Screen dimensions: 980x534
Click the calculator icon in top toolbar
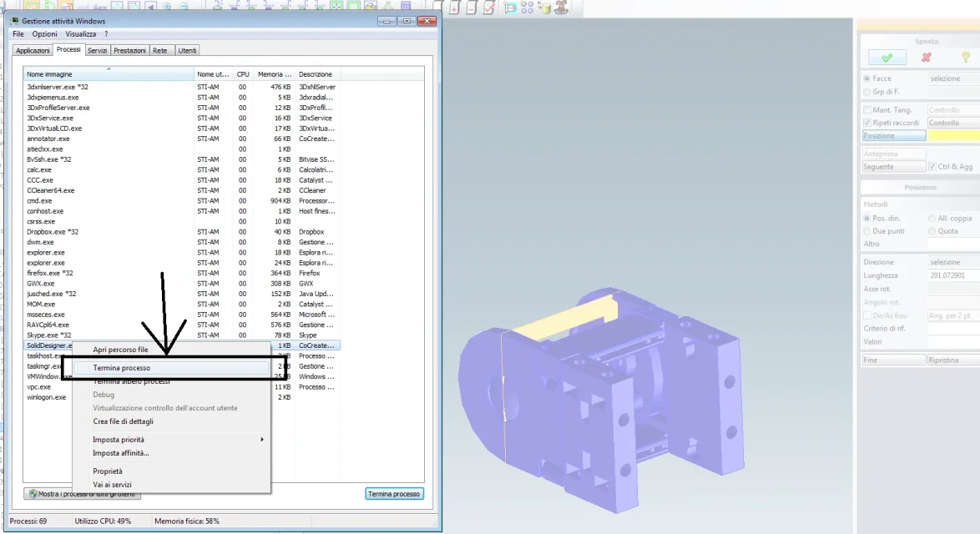(x=405, y=6)
